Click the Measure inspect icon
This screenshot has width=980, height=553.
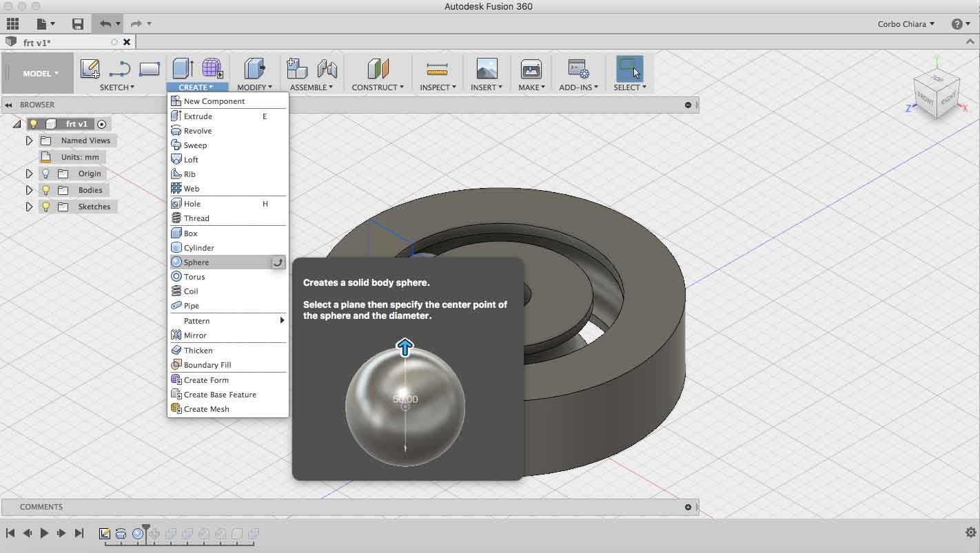click(438, 68)
